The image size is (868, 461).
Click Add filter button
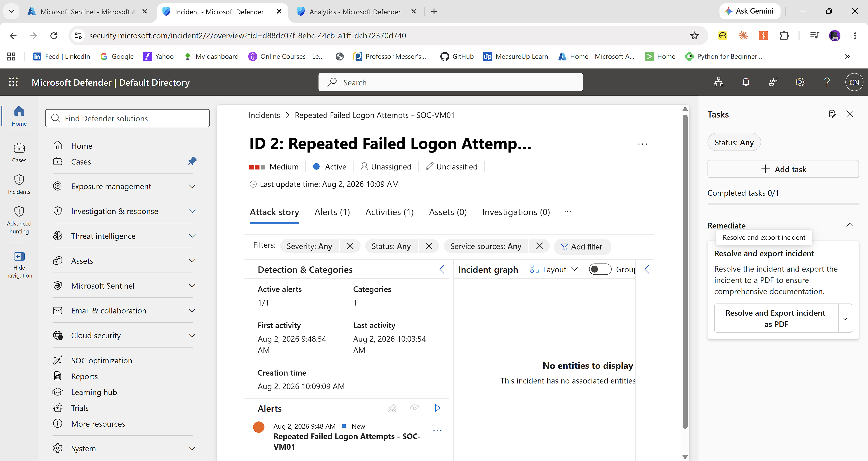click(582, 247)
